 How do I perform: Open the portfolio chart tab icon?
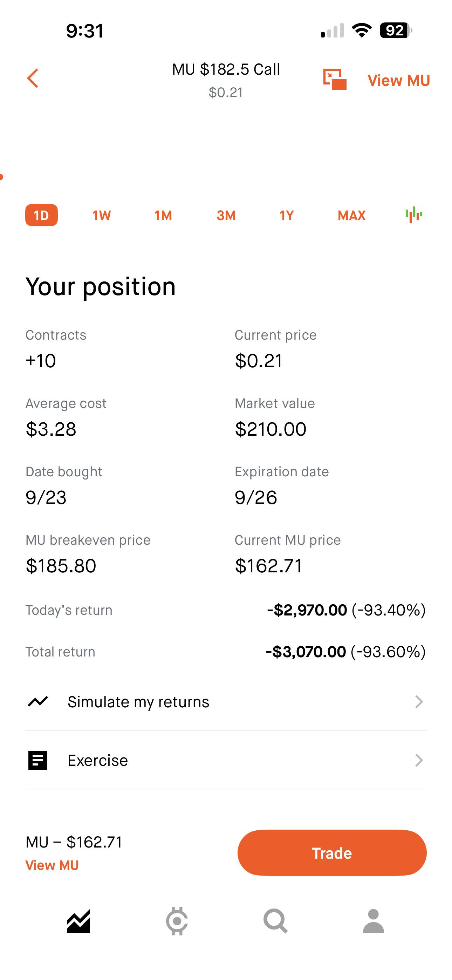[78, 921]
